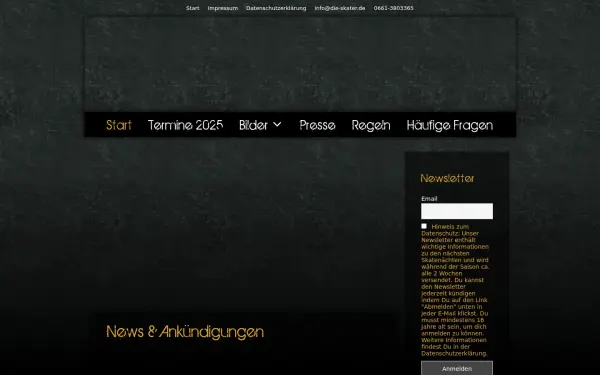Click the empty header banner area
The width and height of the screenshot is (600, 375).
pos(300,64)
